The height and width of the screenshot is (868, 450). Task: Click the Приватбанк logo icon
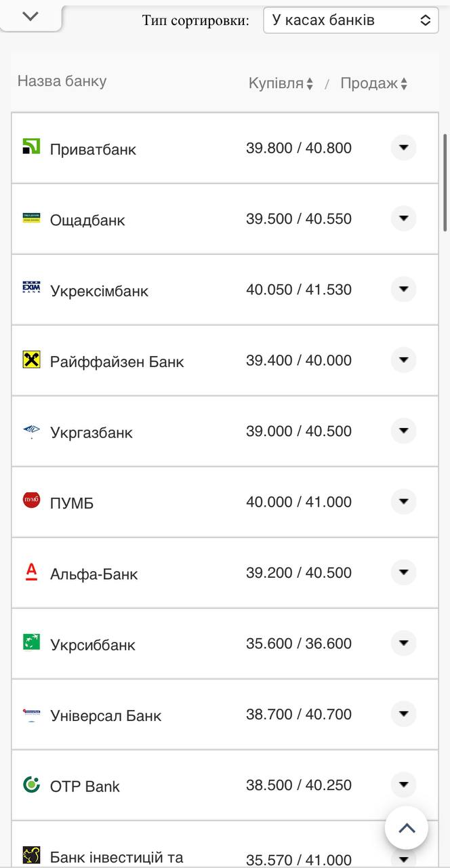31,146
